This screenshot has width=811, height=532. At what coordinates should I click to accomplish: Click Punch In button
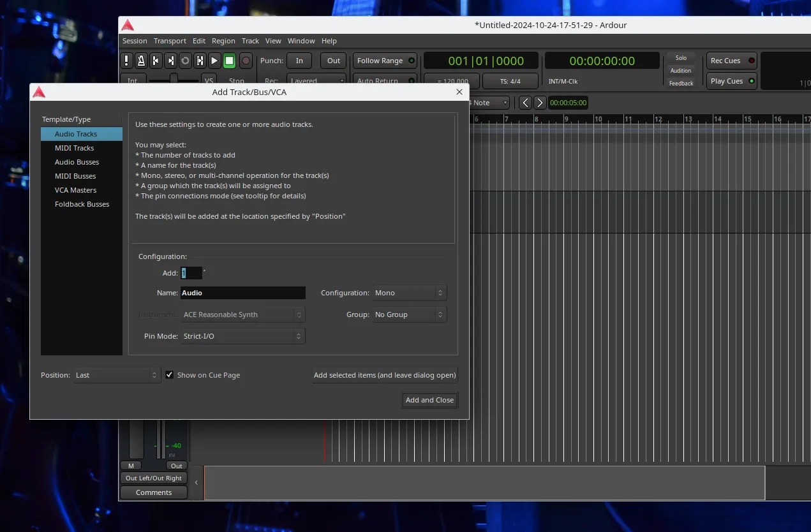point(299,61)
